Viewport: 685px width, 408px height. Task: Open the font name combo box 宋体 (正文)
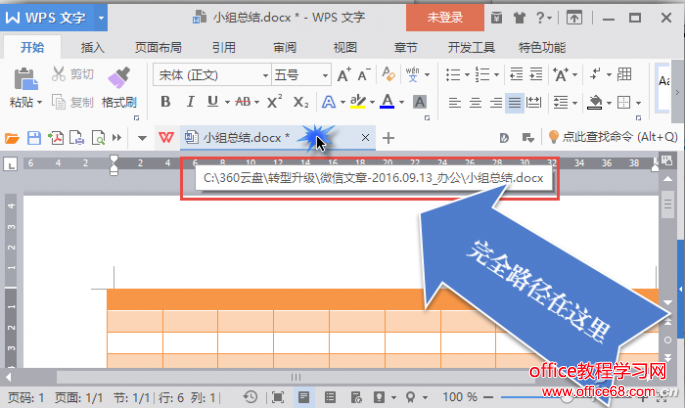click(212, 75)
